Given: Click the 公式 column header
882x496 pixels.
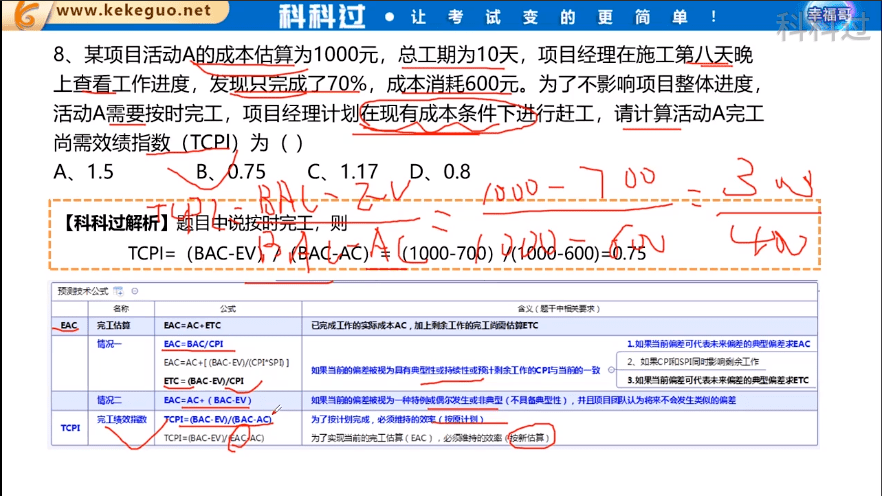Looking at the screenshot, I should click(228, 308).
